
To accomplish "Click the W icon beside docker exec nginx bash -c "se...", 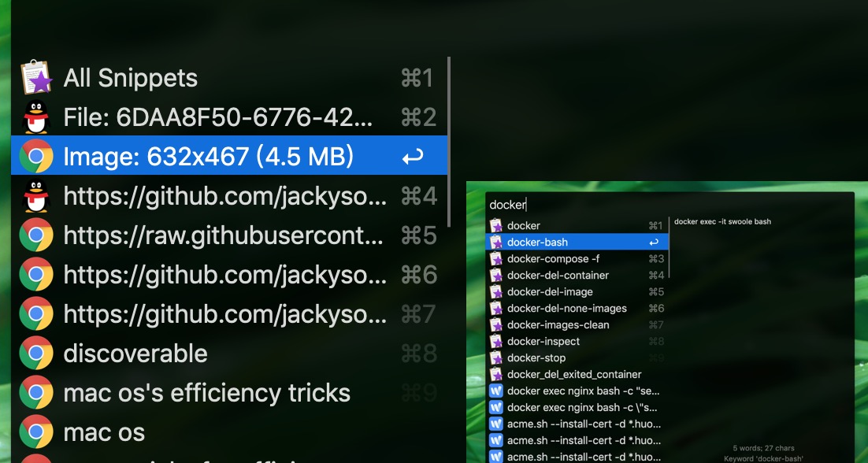I will coord(496,391).
